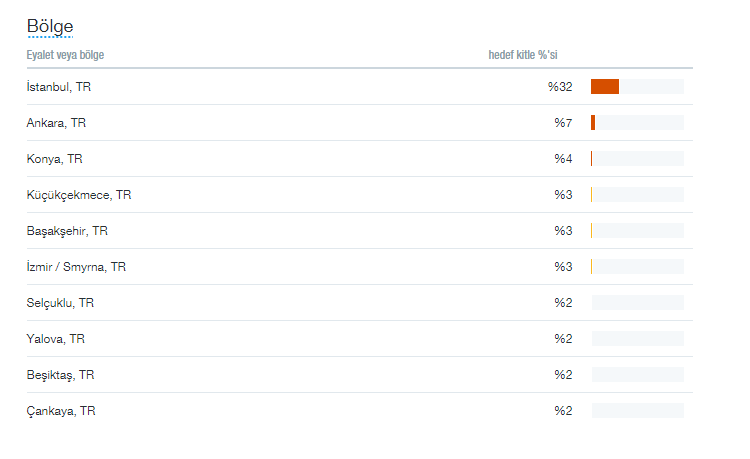Click the orange Ankara percentage bar

click(x=593, y=123)
